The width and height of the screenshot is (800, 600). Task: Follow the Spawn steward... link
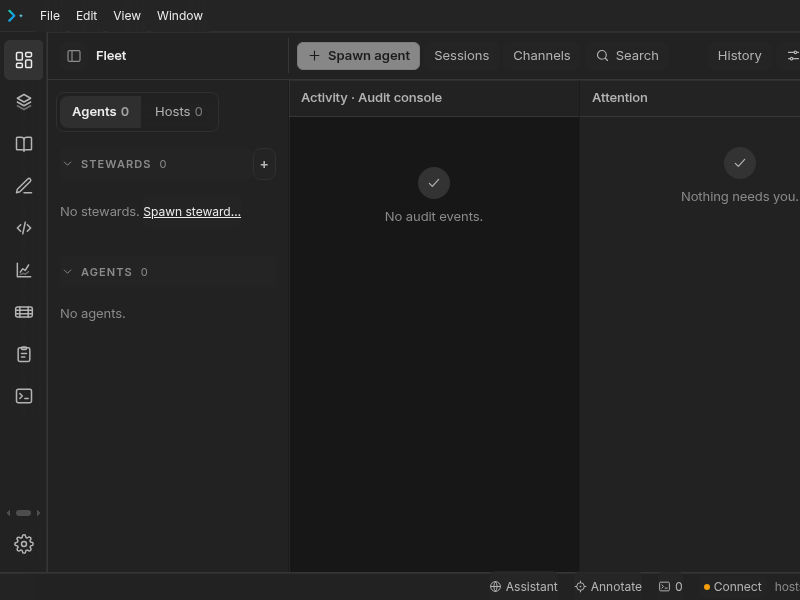tap(192, 212)
